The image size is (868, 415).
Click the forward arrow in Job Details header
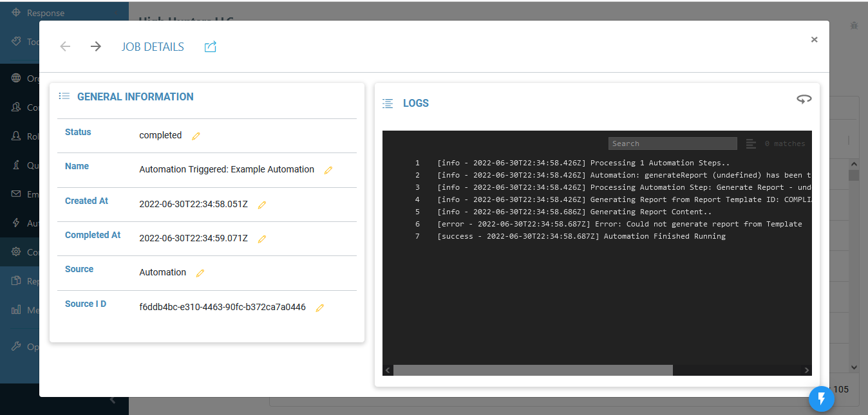point(96,46)
